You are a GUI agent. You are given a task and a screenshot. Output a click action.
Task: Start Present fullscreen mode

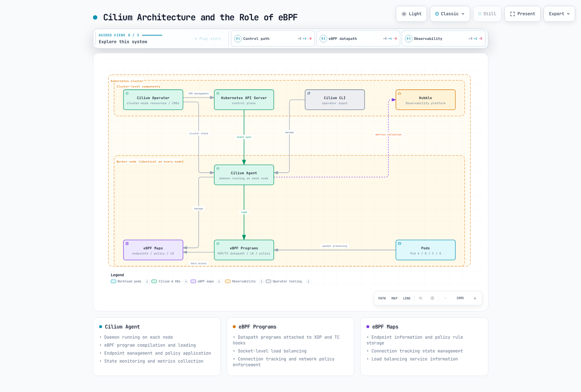tap(523, 14)
